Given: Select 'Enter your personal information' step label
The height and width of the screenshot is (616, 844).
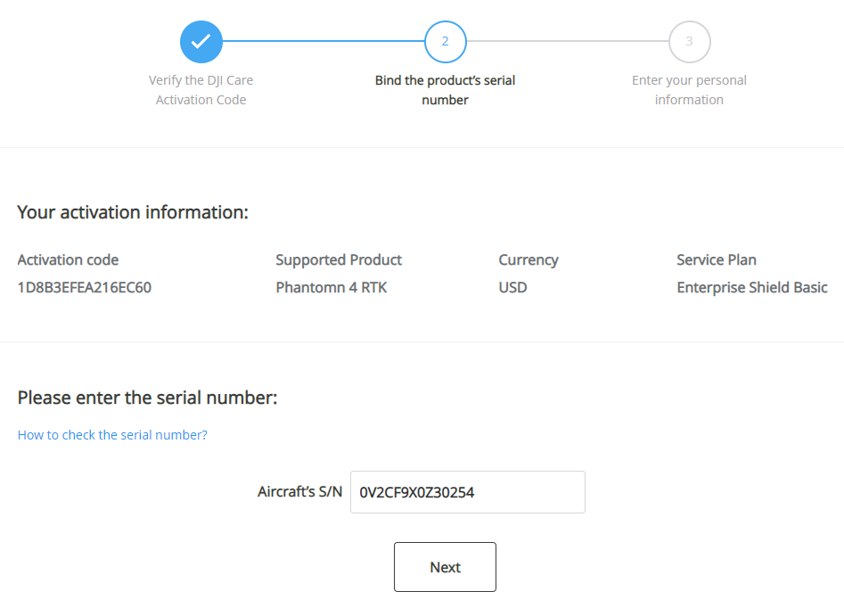Looking at the screenshot, I should (x=689, y=90).
